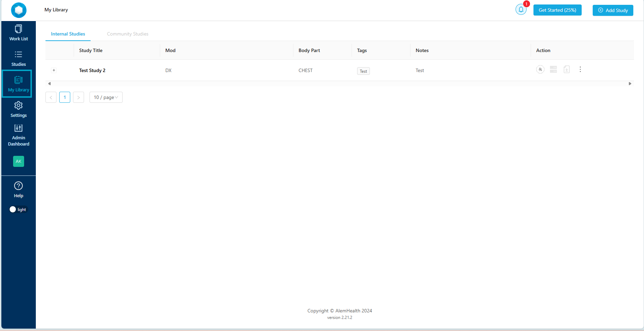Click the Notes cell reading Test
The height and width of the screenshot is (331, 644).
(x=420, y=70)
